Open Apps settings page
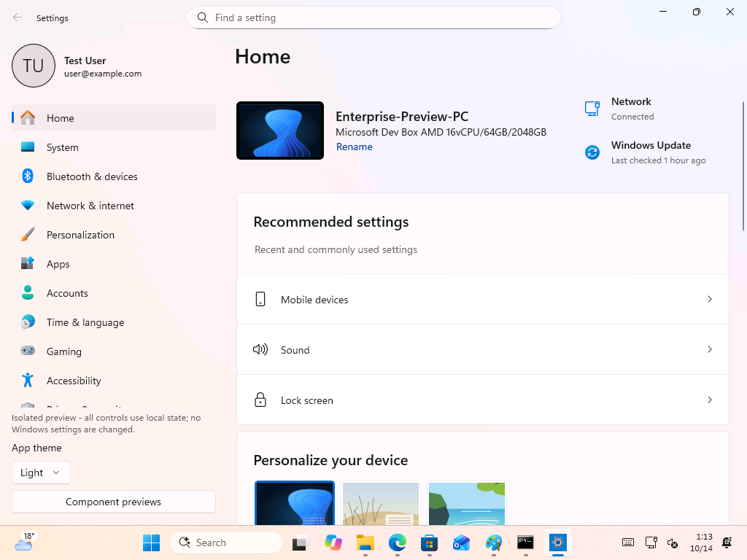This screenshot has width=747, height=560. tap(113, 264)
